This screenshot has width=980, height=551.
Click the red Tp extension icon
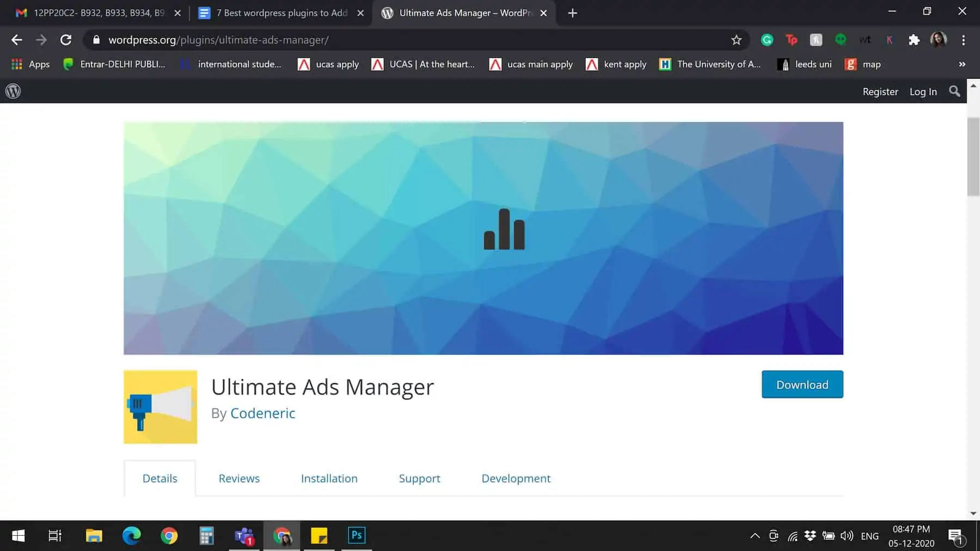point(792,40)
